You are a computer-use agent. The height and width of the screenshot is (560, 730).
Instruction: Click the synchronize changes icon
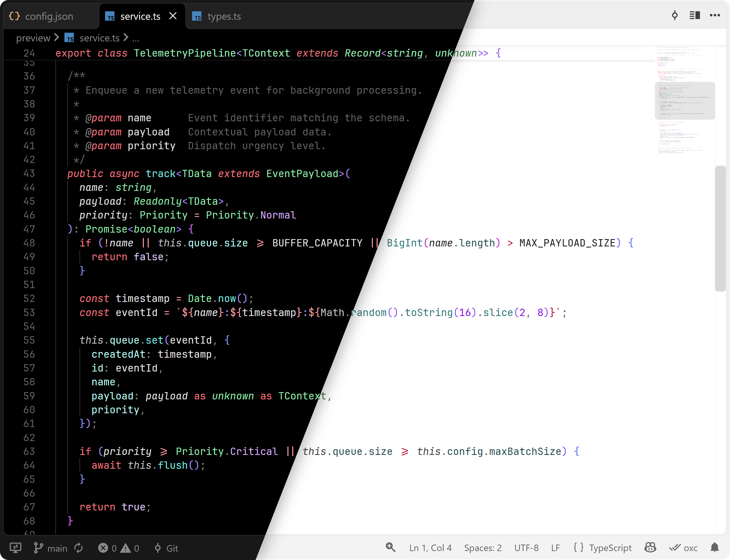78,548
